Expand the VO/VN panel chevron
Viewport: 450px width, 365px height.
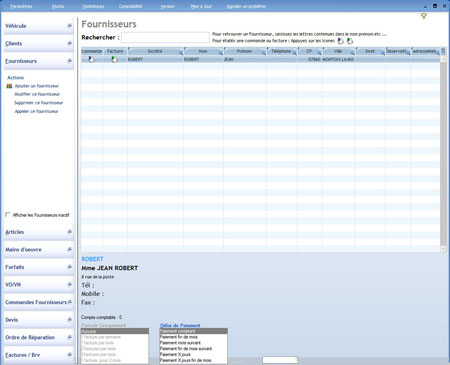coord(70,285)
